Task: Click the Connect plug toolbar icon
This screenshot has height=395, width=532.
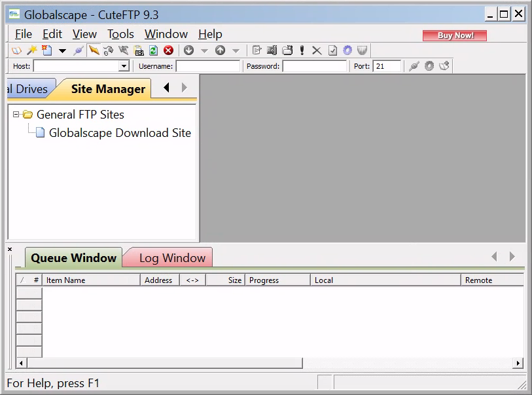Action: pos(78,50)
